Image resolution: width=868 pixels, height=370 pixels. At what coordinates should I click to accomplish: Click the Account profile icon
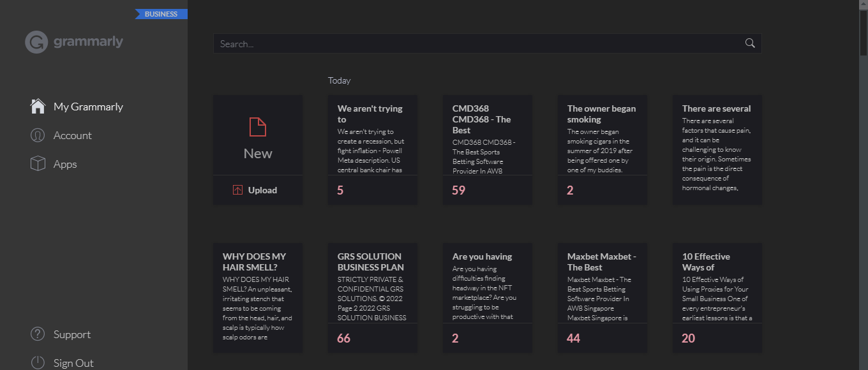38,135
